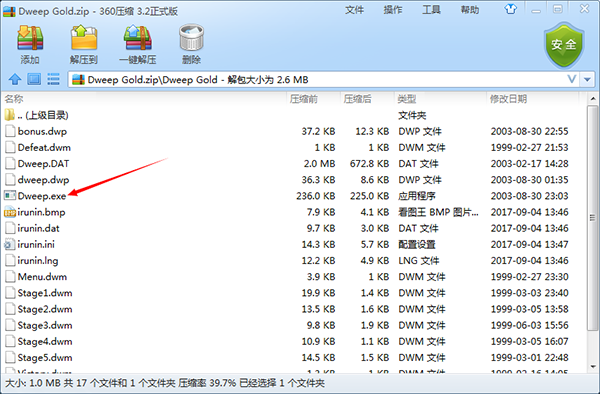
Task: Select the irunin.lng file name
Action: click(x=38, y=260)
